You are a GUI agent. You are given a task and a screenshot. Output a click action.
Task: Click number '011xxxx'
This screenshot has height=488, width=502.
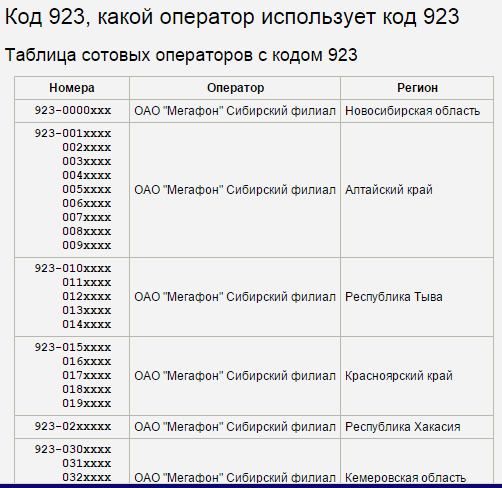click(87, 282)
